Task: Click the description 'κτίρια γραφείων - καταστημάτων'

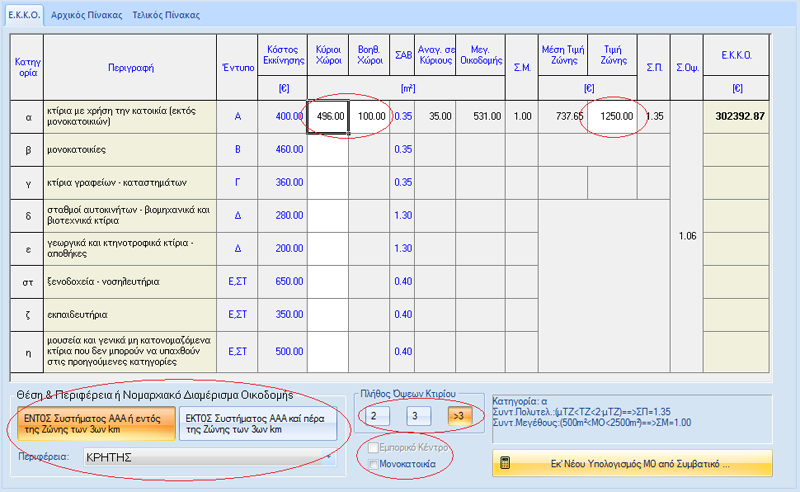Action: point(117,183)
